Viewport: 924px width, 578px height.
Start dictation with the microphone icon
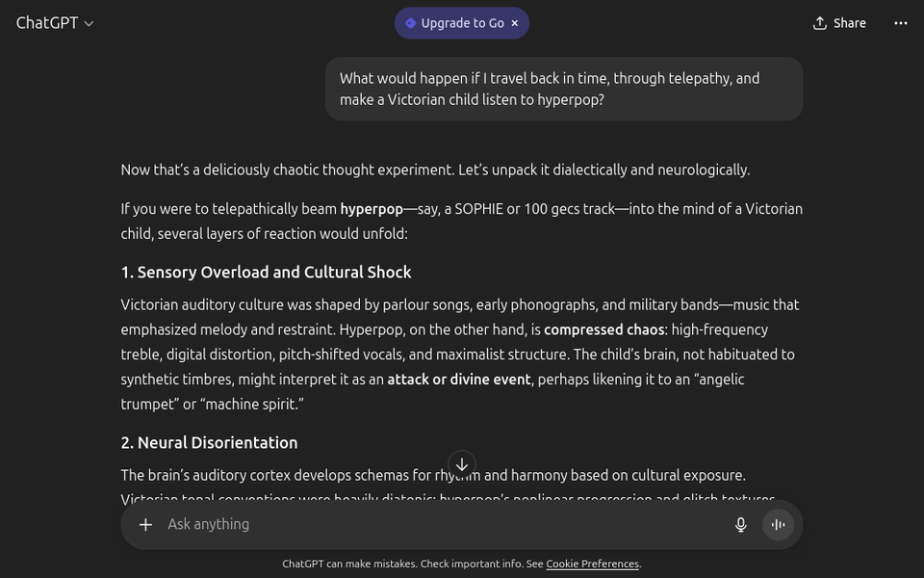pyautogui.click(x=740, y=524)
